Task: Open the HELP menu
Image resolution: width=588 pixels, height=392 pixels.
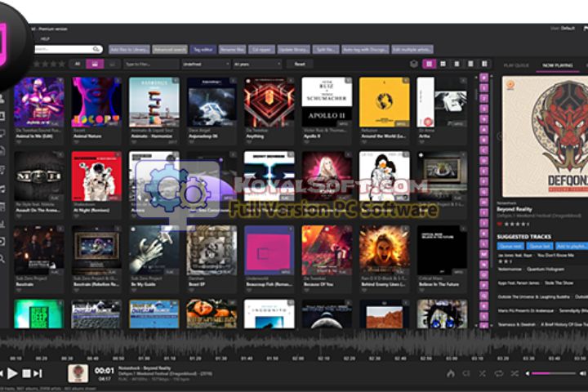Action: (45, 39)
